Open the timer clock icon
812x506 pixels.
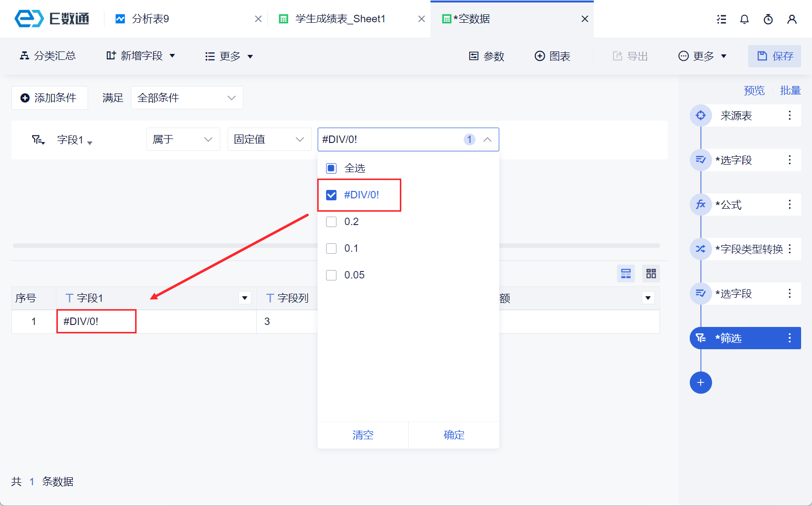[768, 19]
